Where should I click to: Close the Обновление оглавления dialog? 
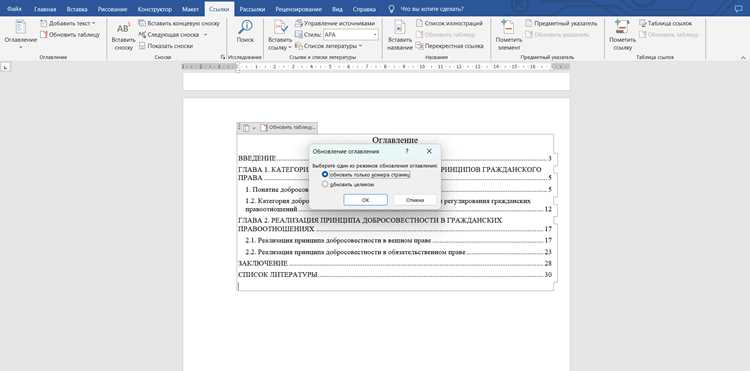429,151
